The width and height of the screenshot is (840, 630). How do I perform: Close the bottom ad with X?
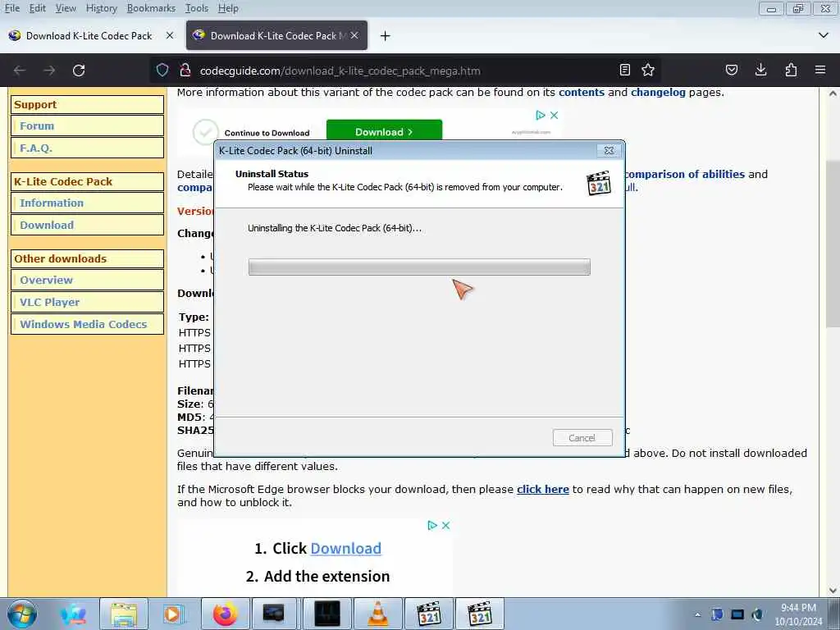pyautogui.click(x=445, y=526)
